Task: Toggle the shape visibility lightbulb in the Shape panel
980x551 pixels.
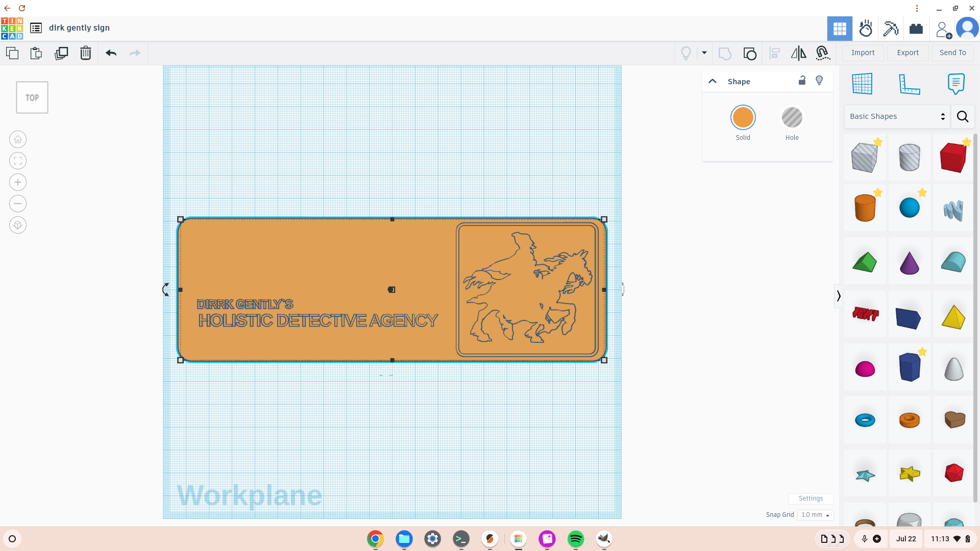Action: tap(819, 81)
